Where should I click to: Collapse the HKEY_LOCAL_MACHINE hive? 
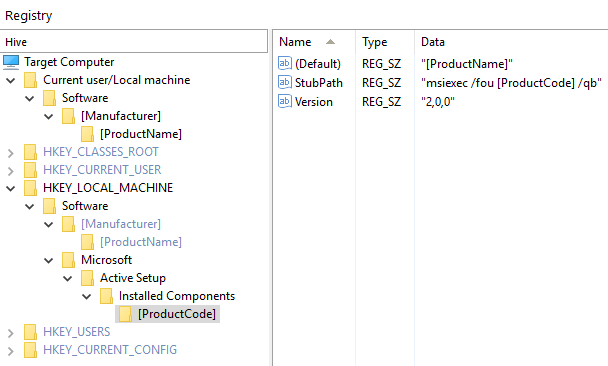click(11, 188)
